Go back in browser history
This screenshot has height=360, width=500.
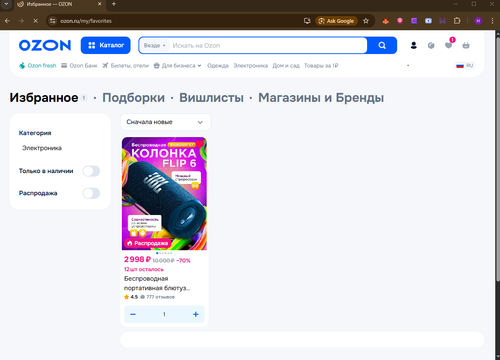(x=7, y=21)
